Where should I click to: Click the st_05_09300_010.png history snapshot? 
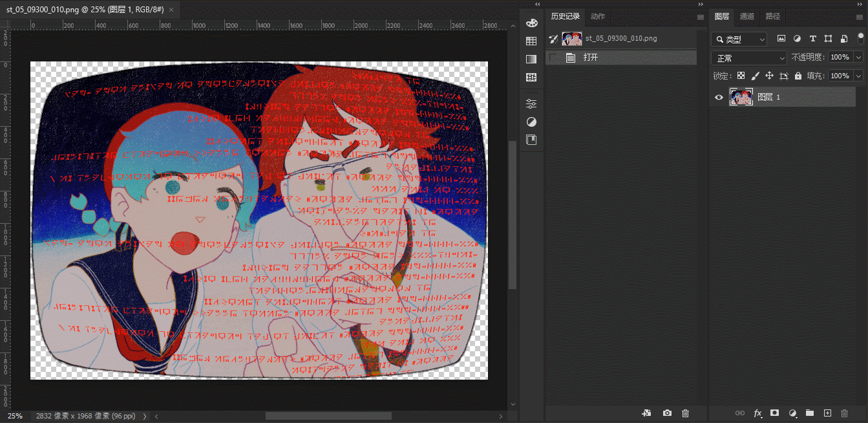(620, 38)
